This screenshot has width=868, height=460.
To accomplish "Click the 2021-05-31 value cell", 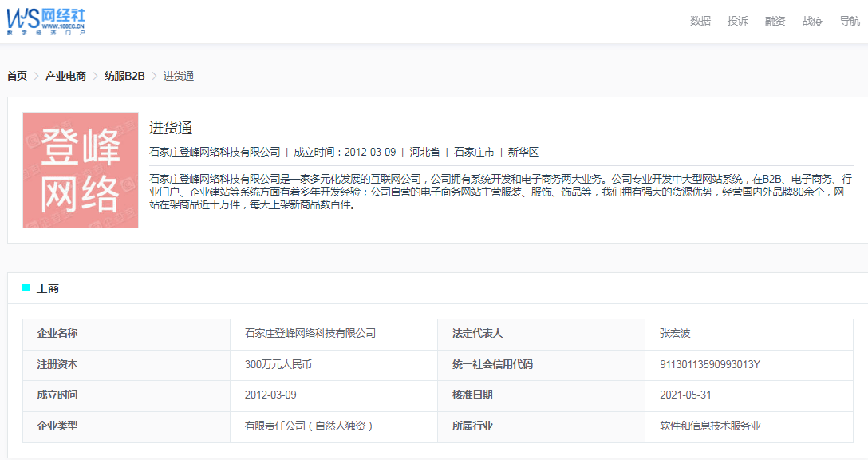I will tap(748, 395).
